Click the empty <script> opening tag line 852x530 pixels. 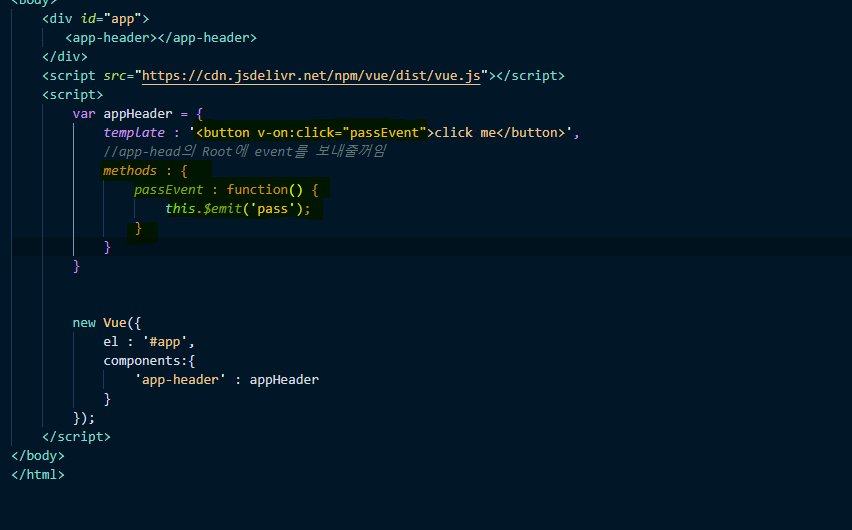click(72, 95)
